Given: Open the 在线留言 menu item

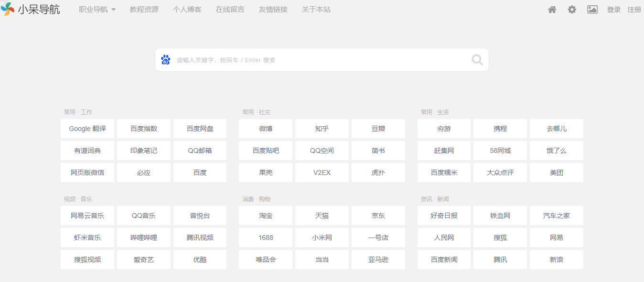Looking at the screenshot, I should coord(230,10).
